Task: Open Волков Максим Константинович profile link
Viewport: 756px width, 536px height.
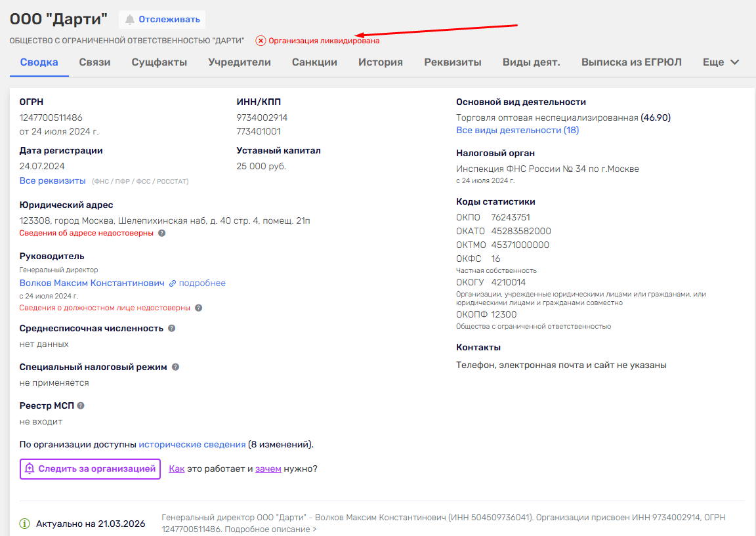Action: tap(92, 283)
